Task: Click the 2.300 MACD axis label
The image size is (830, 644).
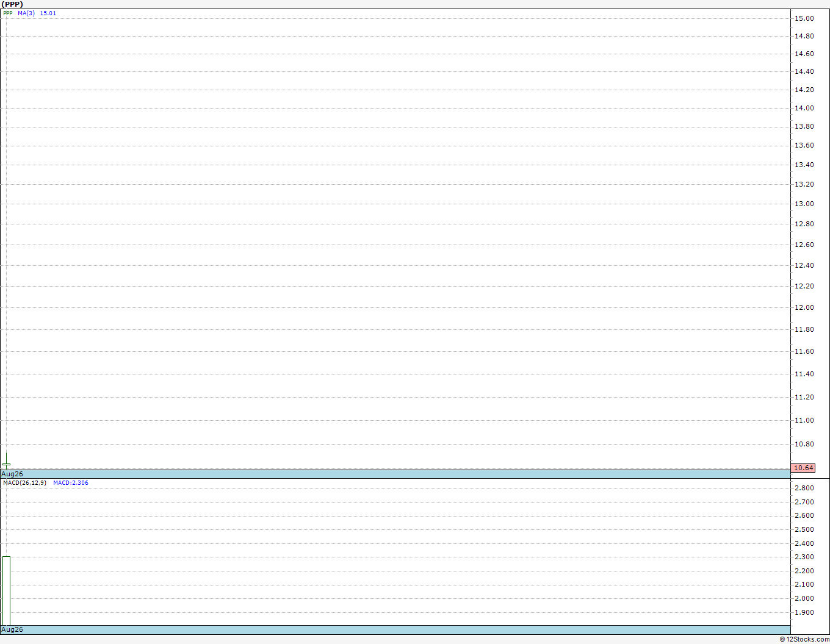Action: coord(804,557)
